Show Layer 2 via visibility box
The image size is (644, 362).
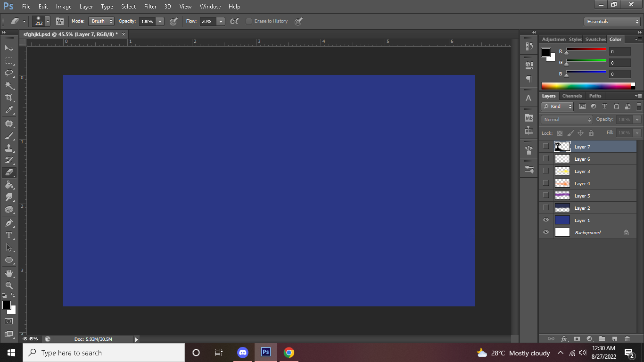point(546,207)
